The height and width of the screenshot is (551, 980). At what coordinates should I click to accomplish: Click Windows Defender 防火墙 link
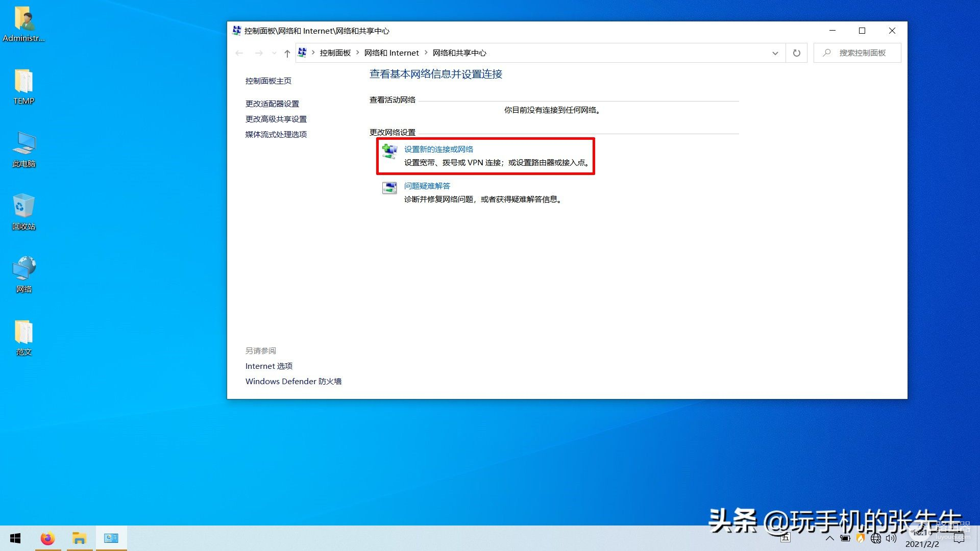293,381
